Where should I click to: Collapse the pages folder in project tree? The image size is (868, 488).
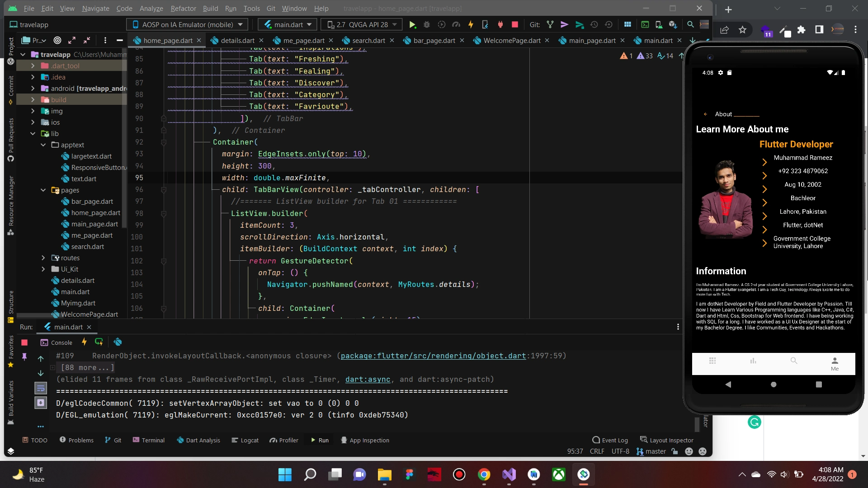point(43,190)
